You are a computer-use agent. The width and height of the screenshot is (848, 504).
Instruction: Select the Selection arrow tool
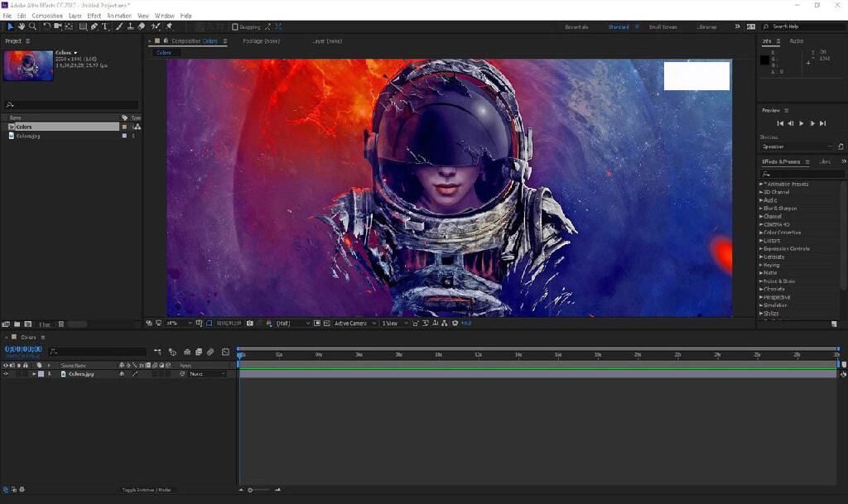10,26
